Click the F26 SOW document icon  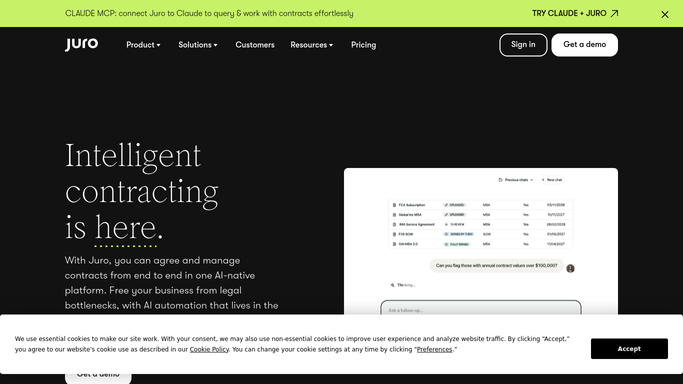(394, 234)
